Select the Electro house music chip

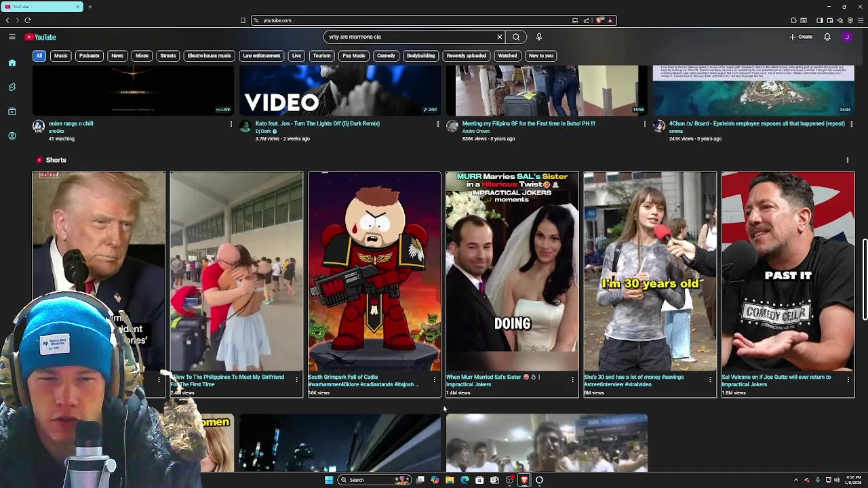pyautogui.click(x=210, y=56)
